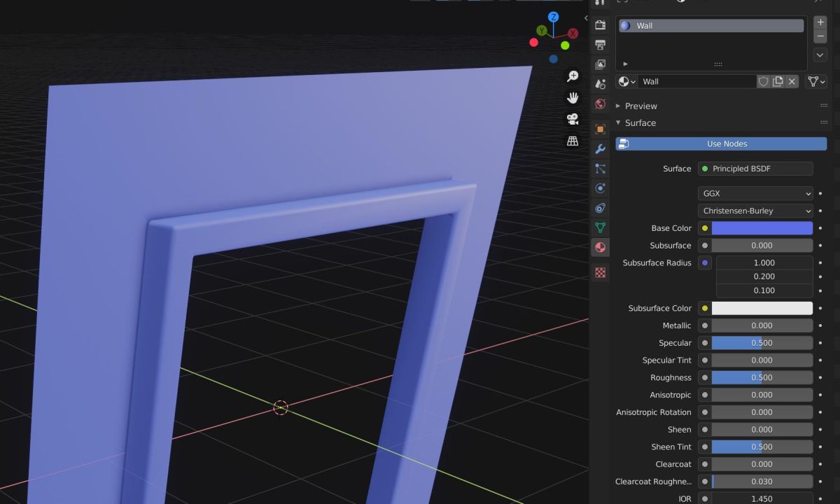Unlink the Wall material with X icon
This screenshot has height=504, width=840.
tap(792, 81)
